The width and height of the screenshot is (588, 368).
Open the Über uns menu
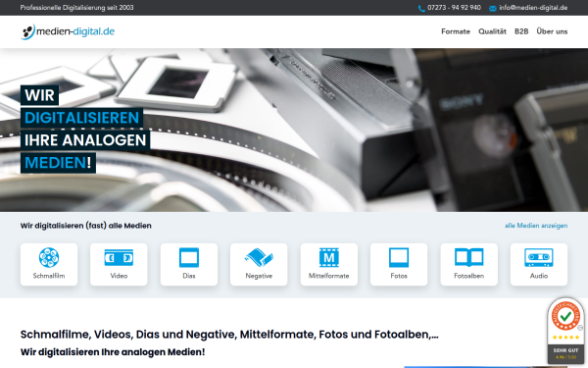(x=552, y=31)
